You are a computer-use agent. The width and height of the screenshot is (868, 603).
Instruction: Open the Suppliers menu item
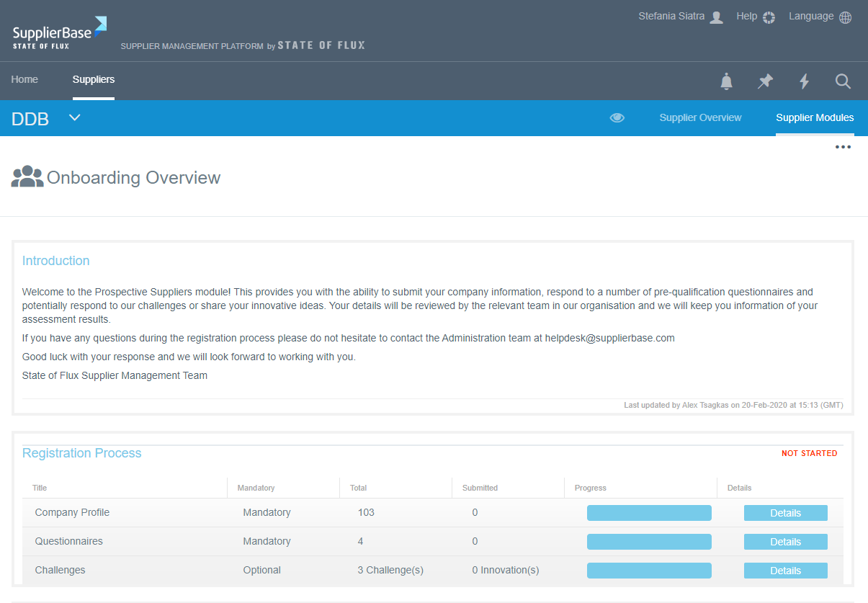(93, 79)
